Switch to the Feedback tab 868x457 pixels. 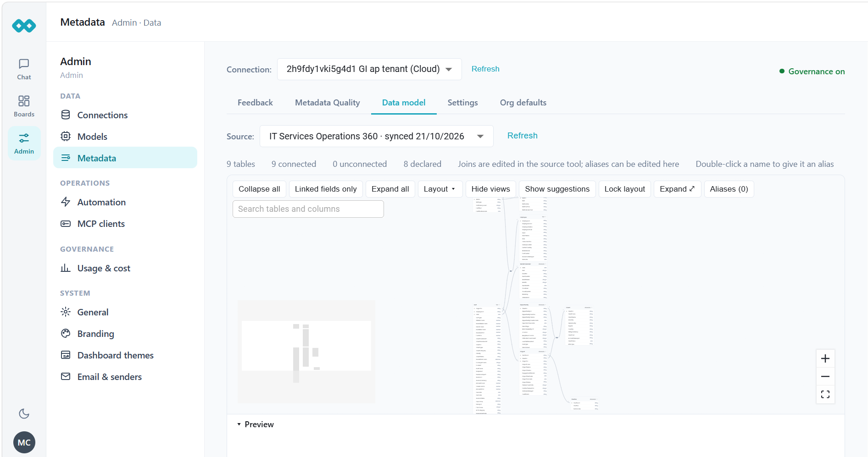pyautogui.click(x=255, y=103)
